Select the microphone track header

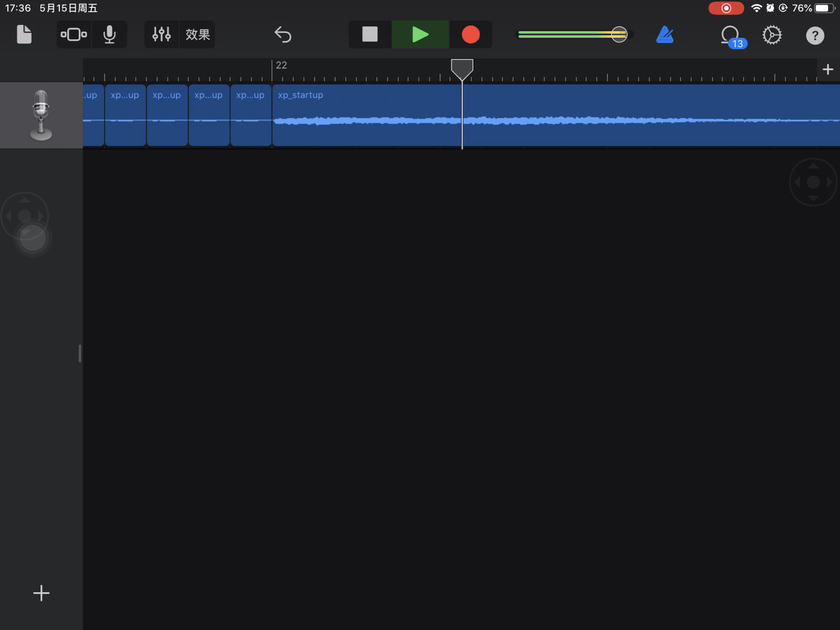(41, 115)
